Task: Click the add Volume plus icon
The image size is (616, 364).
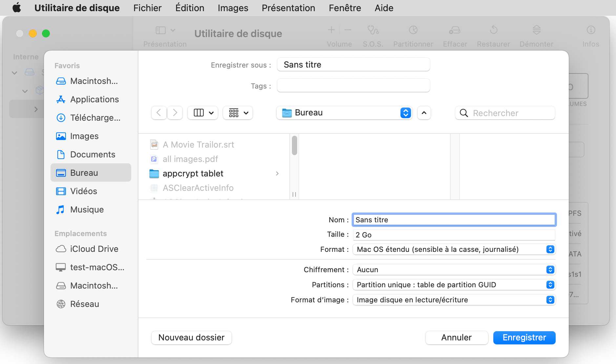Action: (331, 30)
